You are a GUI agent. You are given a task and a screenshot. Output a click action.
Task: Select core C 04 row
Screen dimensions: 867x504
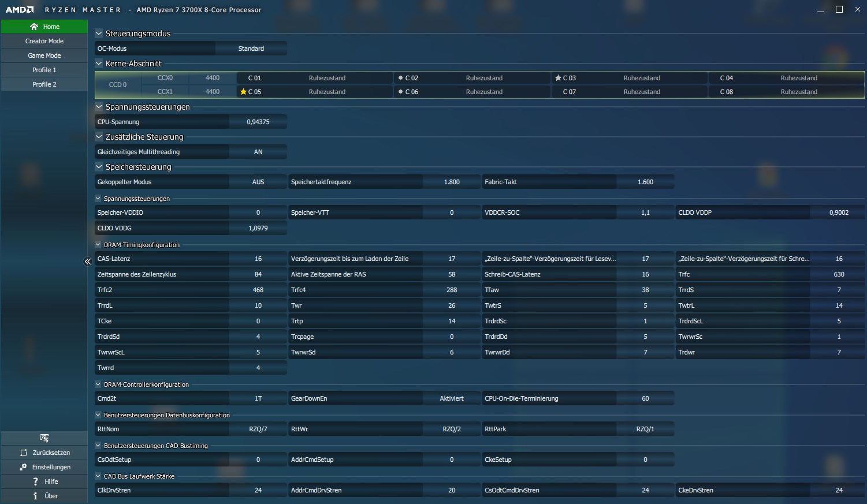(786, 78)
